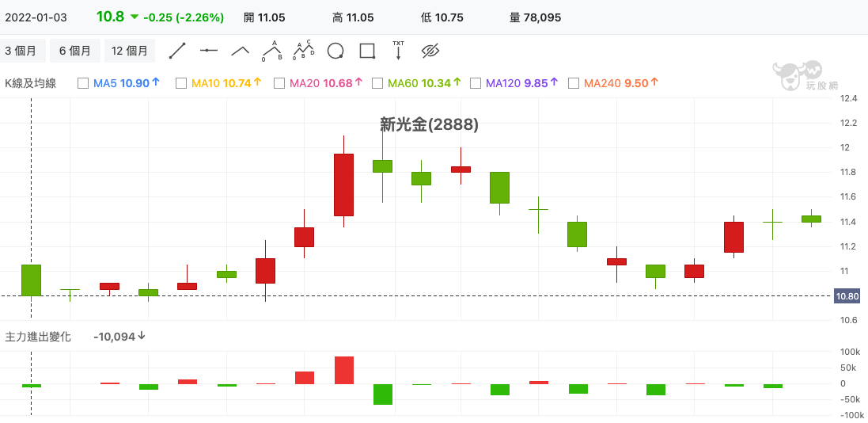
Task: Click the 主力進出變化 section label
Action: (x=38, y=337)
